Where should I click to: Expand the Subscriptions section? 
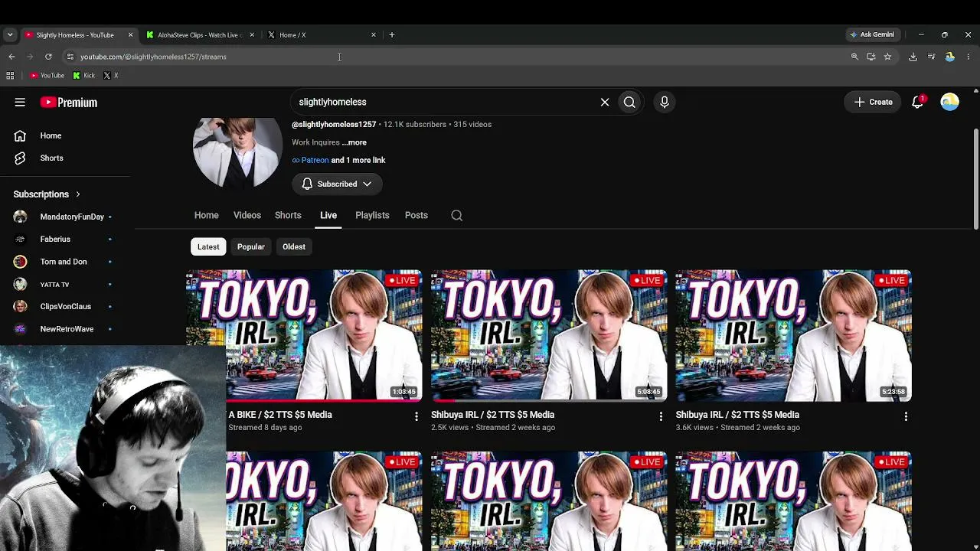[47, 194]
